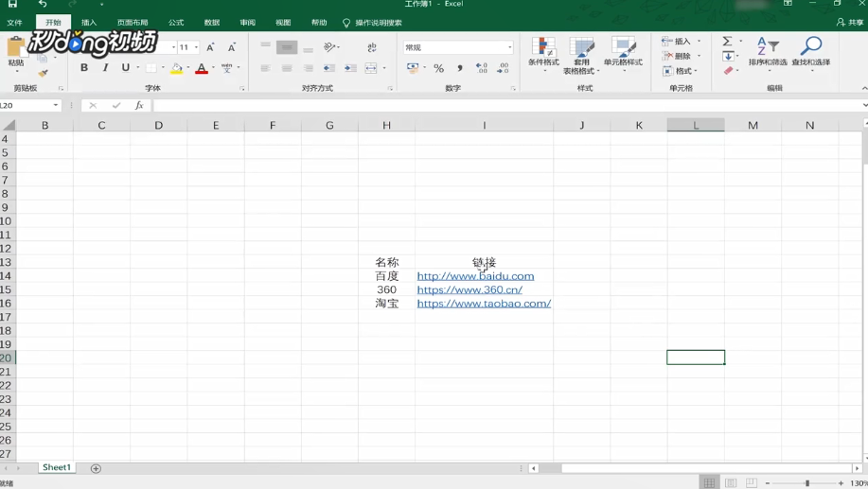Screen dimensions: 868x489
Task: Toggle bottom align button
Action: tap(308, 47)
